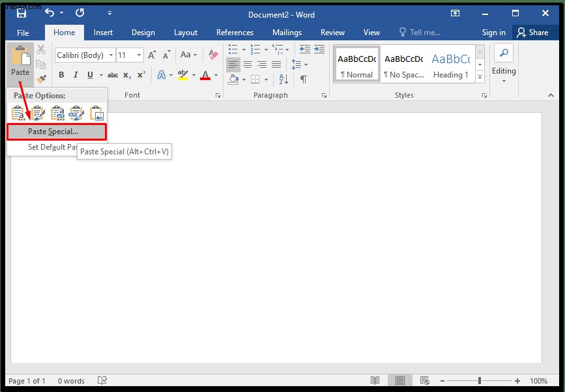
Task: Select Picture paste option icon
Action: (x=96, y=113)
